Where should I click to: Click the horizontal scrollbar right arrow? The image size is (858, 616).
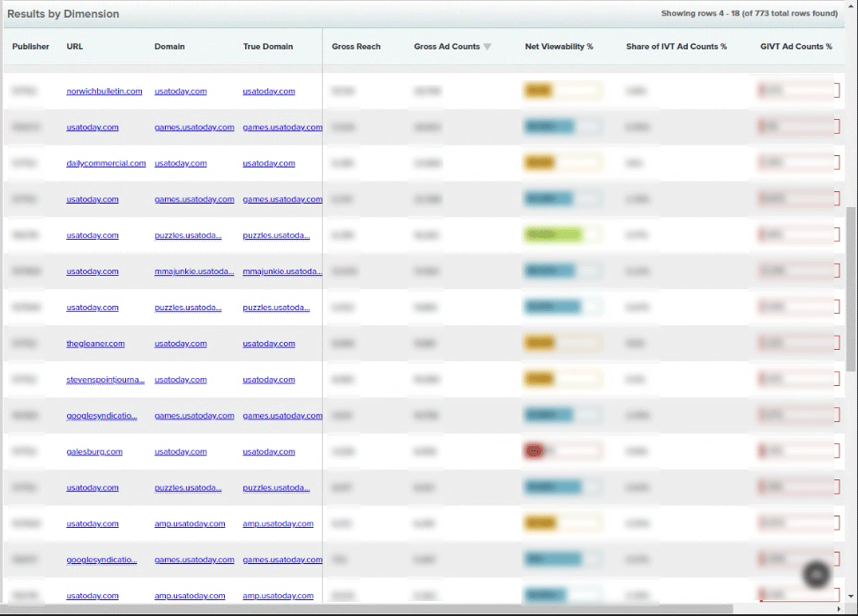(x=839, y=609)
